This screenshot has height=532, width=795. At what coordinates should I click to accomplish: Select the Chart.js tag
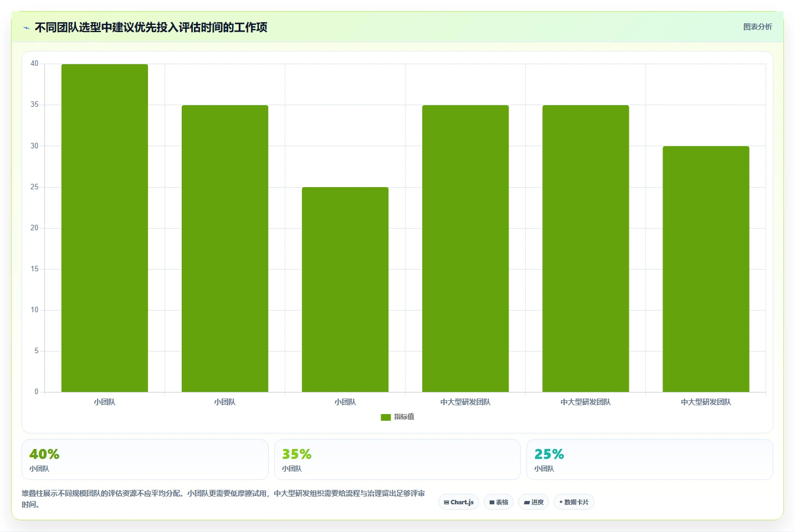(x=459, y=502)
